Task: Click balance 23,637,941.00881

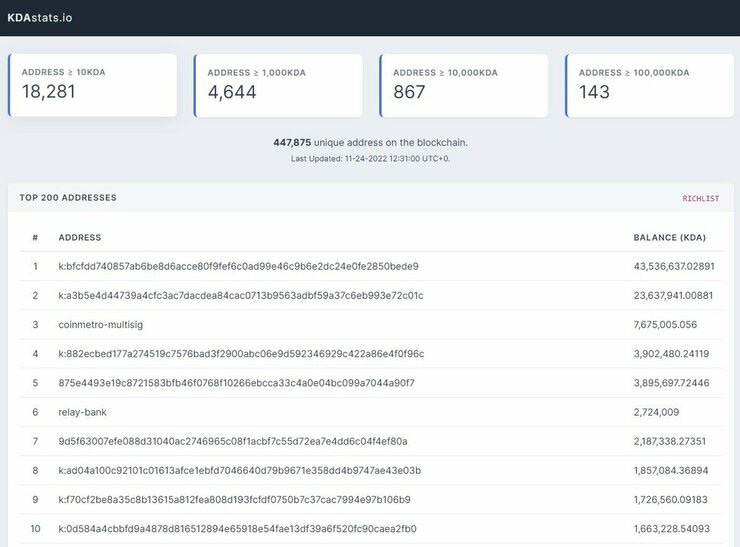Action: 673,295
